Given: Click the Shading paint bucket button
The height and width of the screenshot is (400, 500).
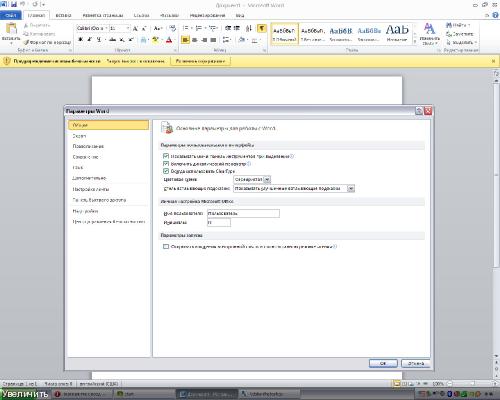Looking at the screenshot, I should point(242,40).
